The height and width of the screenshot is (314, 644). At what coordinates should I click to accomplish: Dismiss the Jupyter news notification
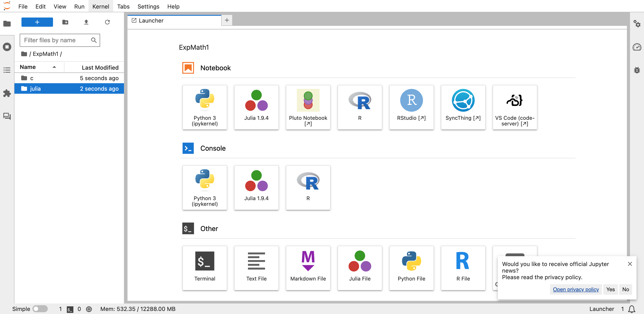click(x=630, y=264)
